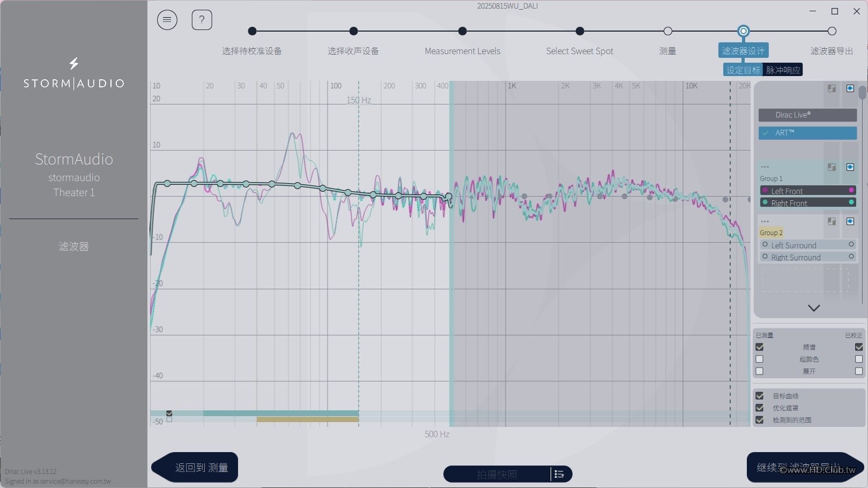Viewport: 868px width, 488px height.
Task: Open Group 1 three-dot options
Action: [x=765, y=167]
